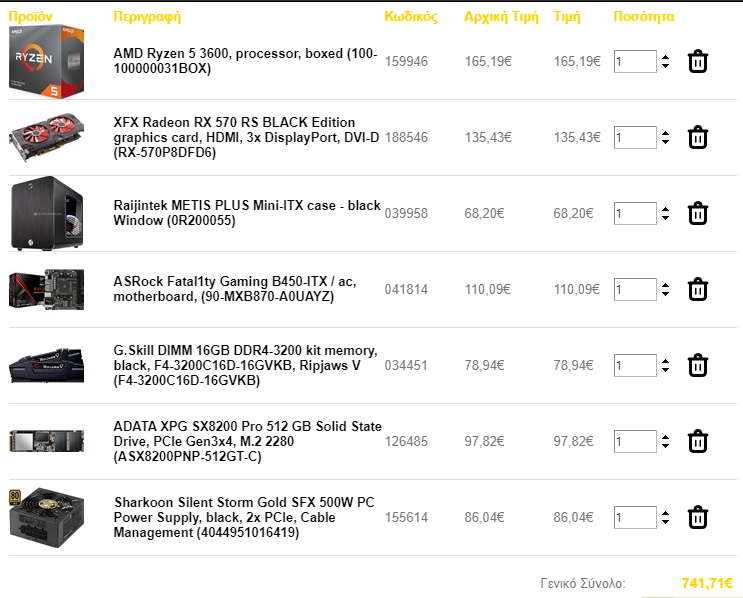Click the Περιγραφή column header

147,17
